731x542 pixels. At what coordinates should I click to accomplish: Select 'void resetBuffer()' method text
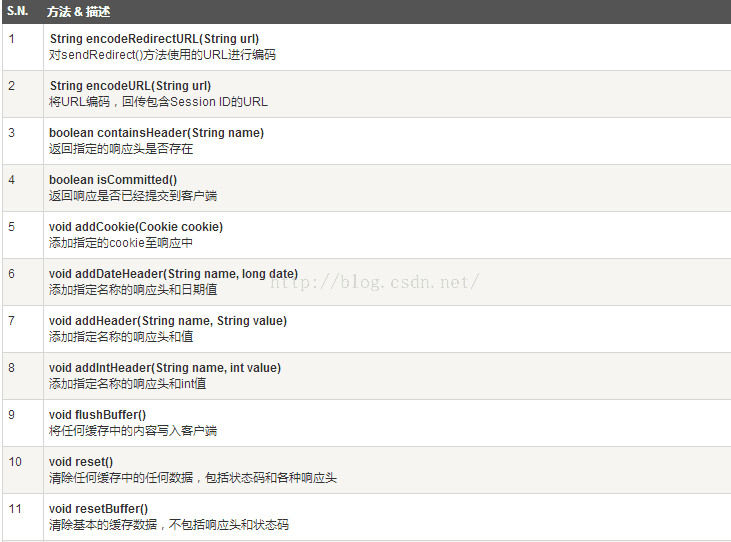(x=98, y=509)
